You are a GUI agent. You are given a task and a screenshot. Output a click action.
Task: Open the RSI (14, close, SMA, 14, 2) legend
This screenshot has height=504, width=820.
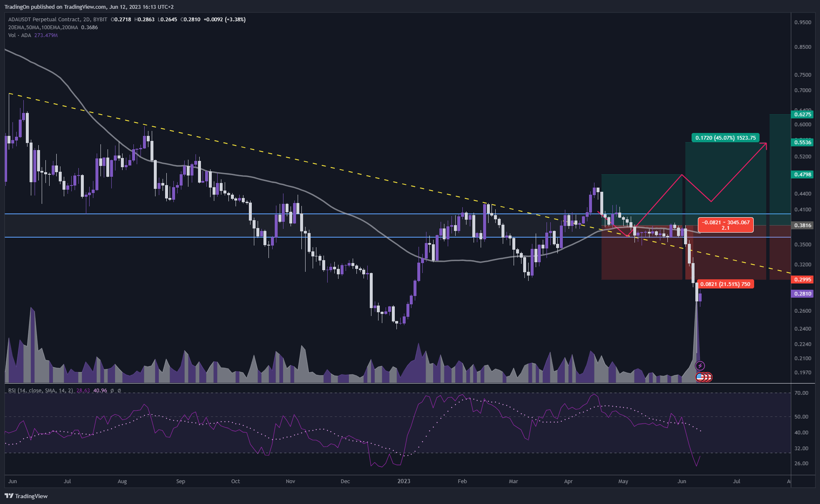tap(40, 391)
